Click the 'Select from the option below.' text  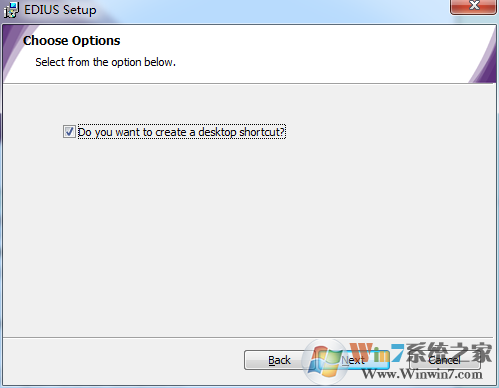105,62
